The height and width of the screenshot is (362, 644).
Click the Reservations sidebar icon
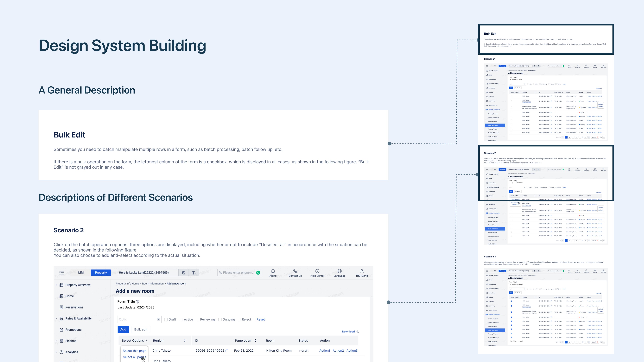pos(61,307)
